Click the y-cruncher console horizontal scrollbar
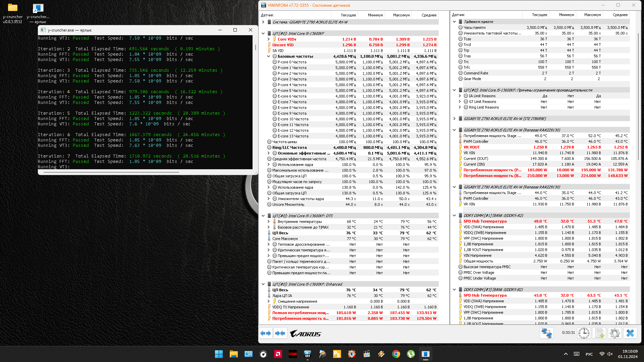Viewport: 644px width, 362px height. 111,172
